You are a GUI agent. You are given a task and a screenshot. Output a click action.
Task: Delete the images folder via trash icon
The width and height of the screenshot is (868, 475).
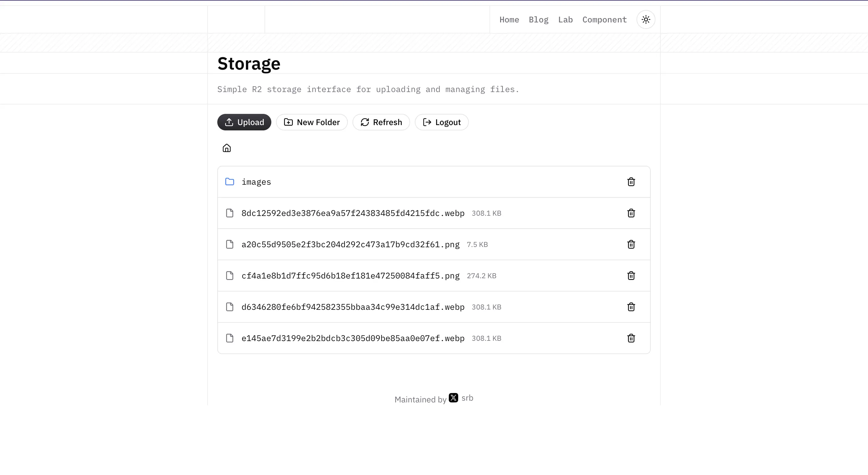[x=631, y=181]
